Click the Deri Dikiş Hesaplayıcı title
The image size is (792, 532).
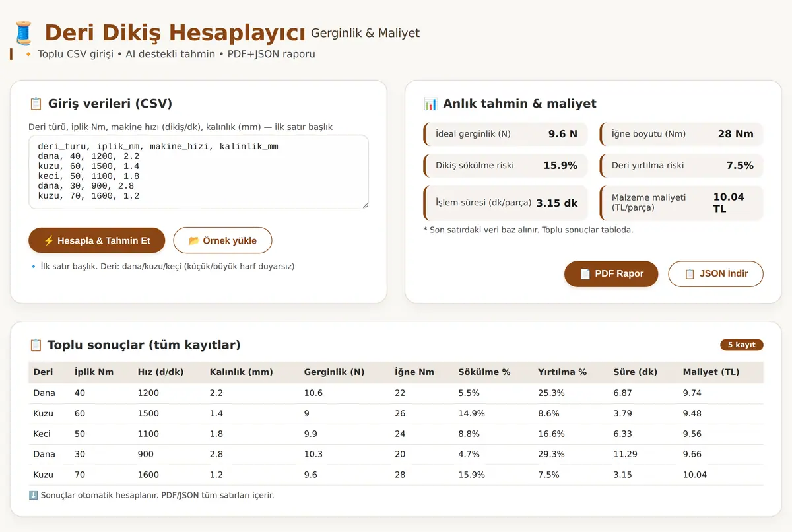click(175, 32)
